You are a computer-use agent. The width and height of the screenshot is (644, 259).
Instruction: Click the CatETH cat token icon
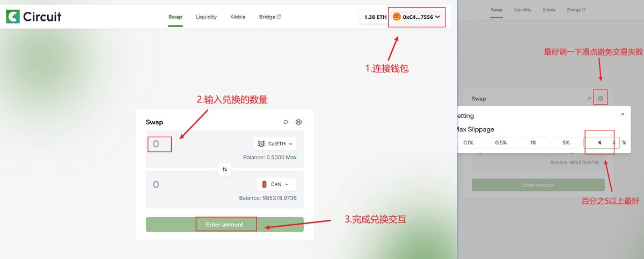(261, 144)
